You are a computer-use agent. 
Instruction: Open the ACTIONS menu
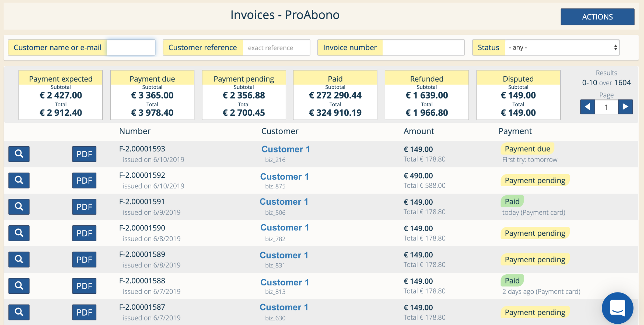[598, 17]
